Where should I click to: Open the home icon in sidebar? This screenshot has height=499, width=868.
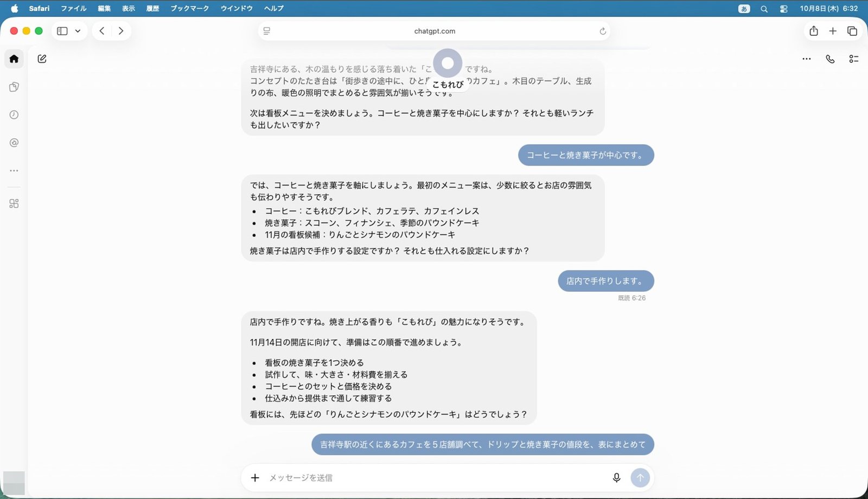click(x=14, y=59)
